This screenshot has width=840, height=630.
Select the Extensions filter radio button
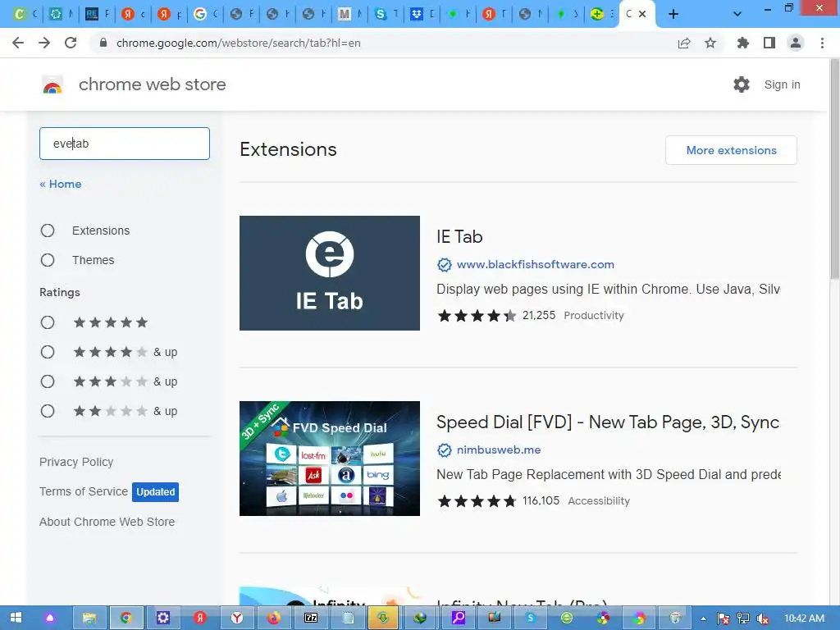pyautogui.click(x=48, y=231)
